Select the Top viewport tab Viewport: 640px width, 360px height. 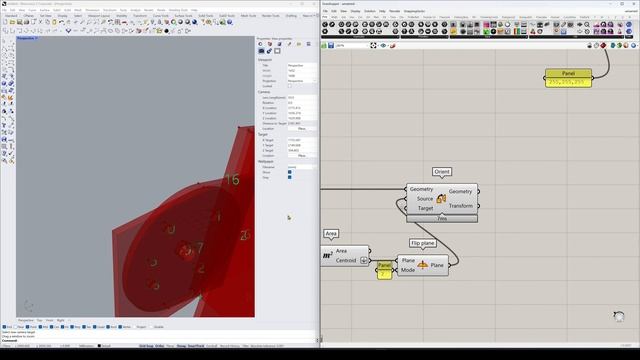click(x=40, y=320)
